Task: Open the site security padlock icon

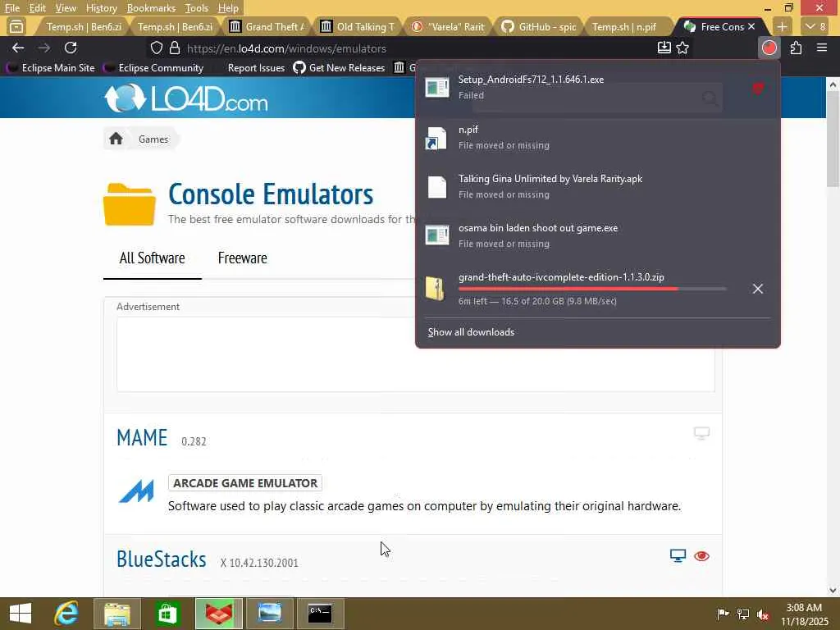Action: tap(174, 48)
